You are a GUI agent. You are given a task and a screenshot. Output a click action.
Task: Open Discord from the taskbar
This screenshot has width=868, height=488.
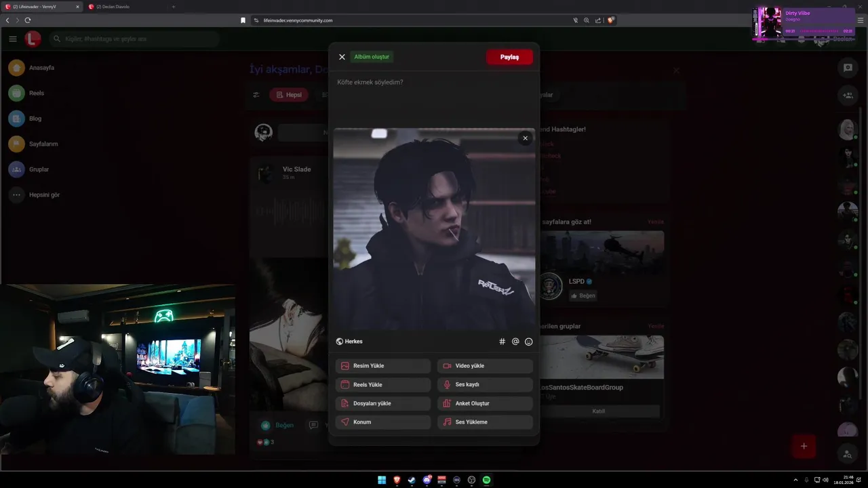coord(427,480)
